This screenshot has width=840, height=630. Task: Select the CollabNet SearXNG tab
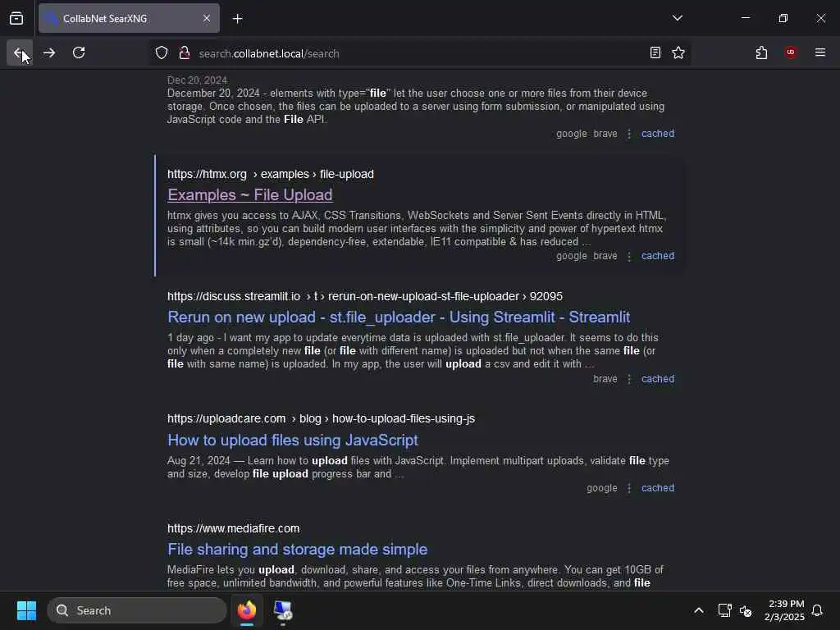click(x=129, y=18)
